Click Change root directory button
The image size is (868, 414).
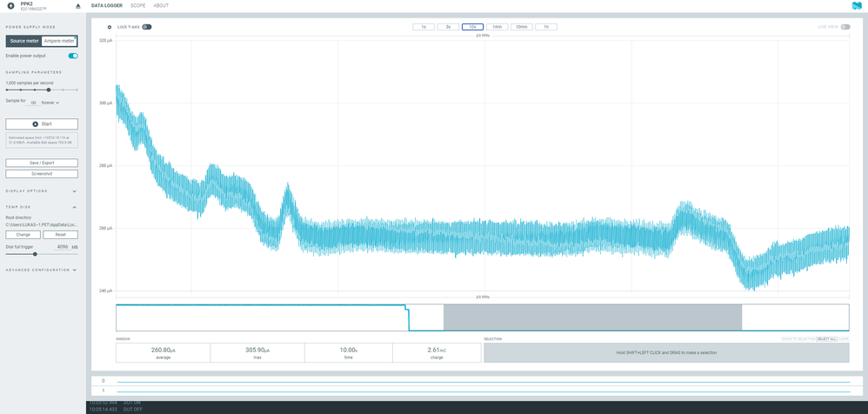tap(23, 235)
